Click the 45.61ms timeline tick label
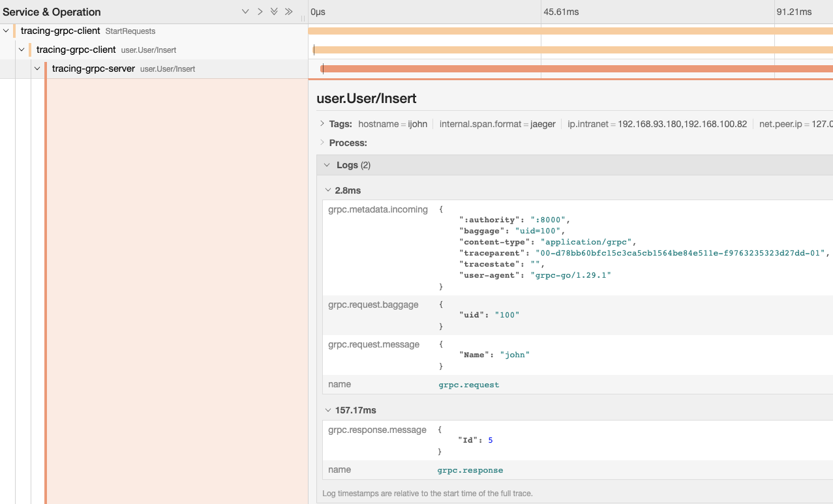This screenshot has width=833, height=504. (561, 12)
